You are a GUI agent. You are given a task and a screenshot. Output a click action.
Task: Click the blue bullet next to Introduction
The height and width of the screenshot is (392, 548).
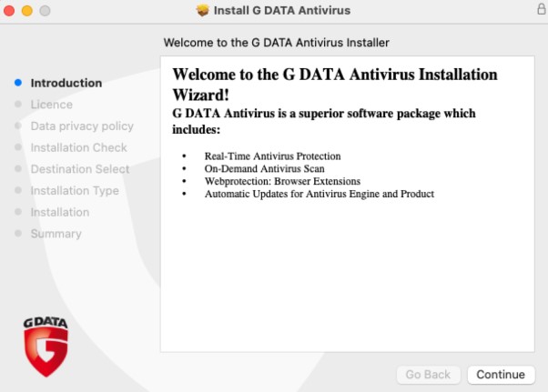[x=18, y=83]
